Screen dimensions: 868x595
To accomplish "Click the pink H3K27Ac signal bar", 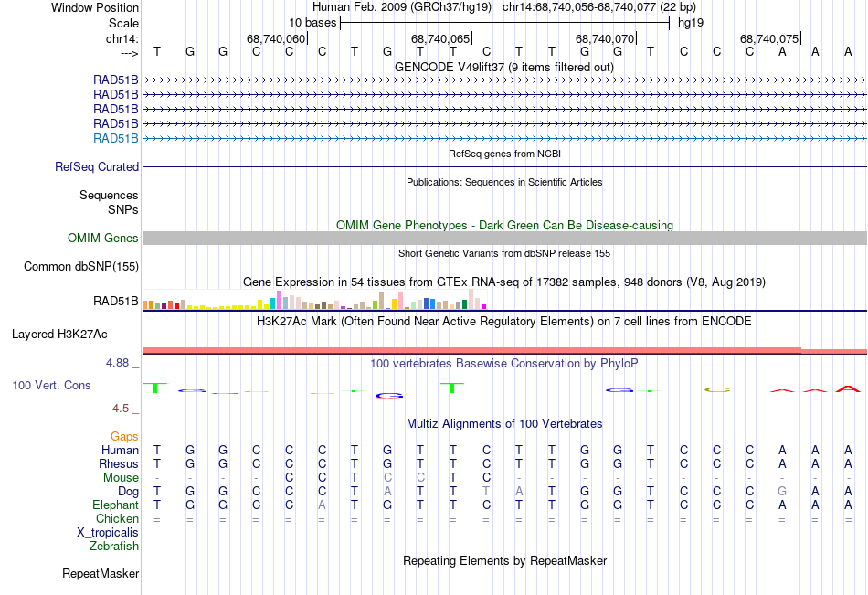I will pyautogui.click(x=504, y=351).
